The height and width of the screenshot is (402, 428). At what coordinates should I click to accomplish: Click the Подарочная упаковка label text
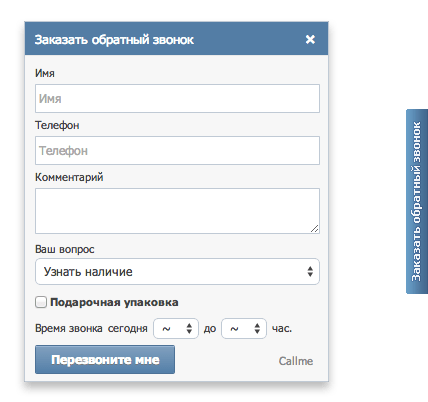click(114, 302)
